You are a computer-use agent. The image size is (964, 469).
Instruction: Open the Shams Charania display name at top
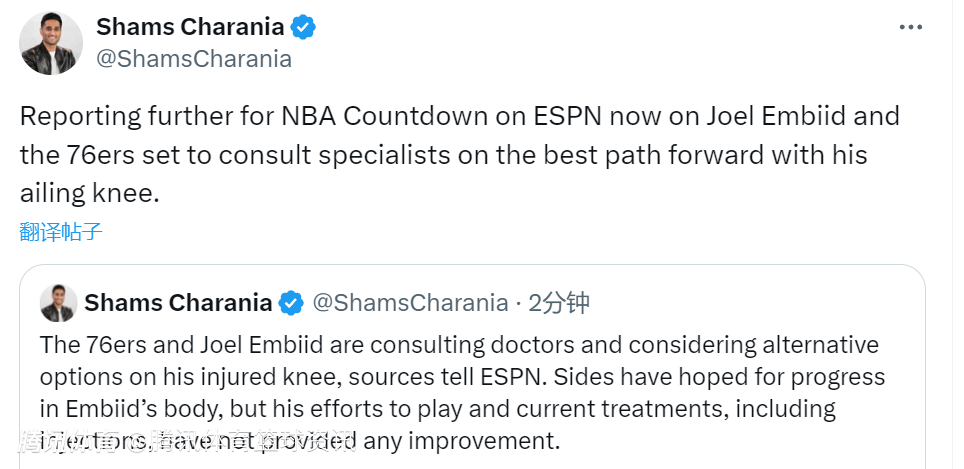[x=189, y=28]
